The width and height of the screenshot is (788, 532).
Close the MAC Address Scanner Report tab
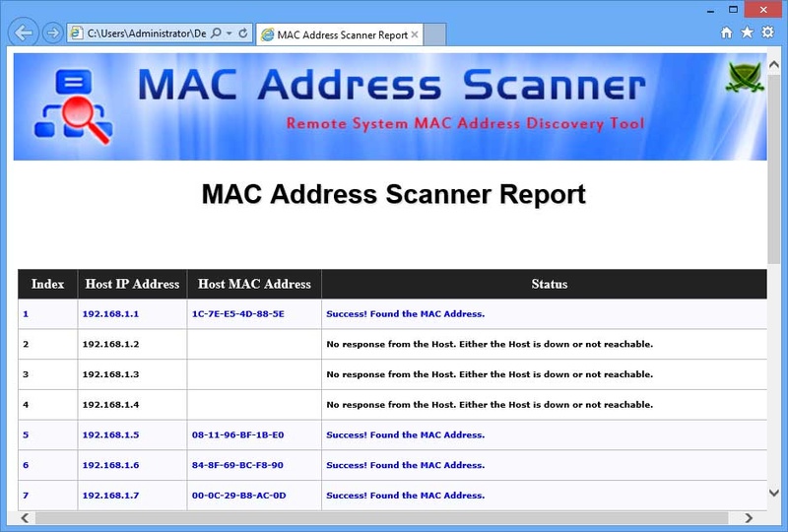(x=415, y=34)
